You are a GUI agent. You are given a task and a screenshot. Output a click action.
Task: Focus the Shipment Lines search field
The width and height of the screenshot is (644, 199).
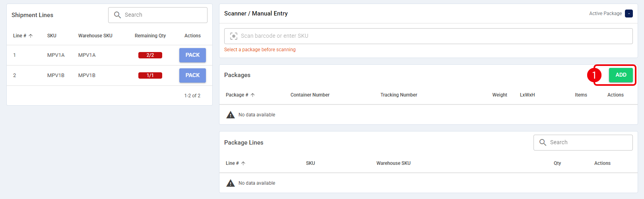point(158,15)
